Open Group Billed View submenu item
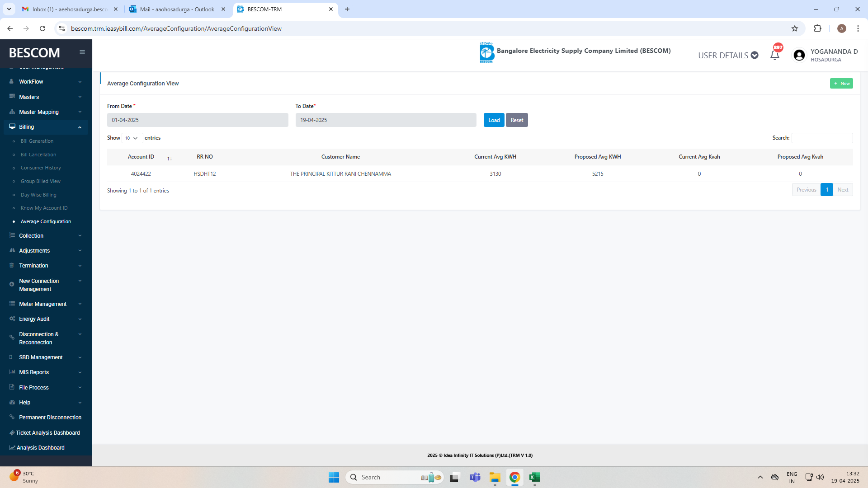Viewport: 868px width, 488px height. click(x=41, y=181)
